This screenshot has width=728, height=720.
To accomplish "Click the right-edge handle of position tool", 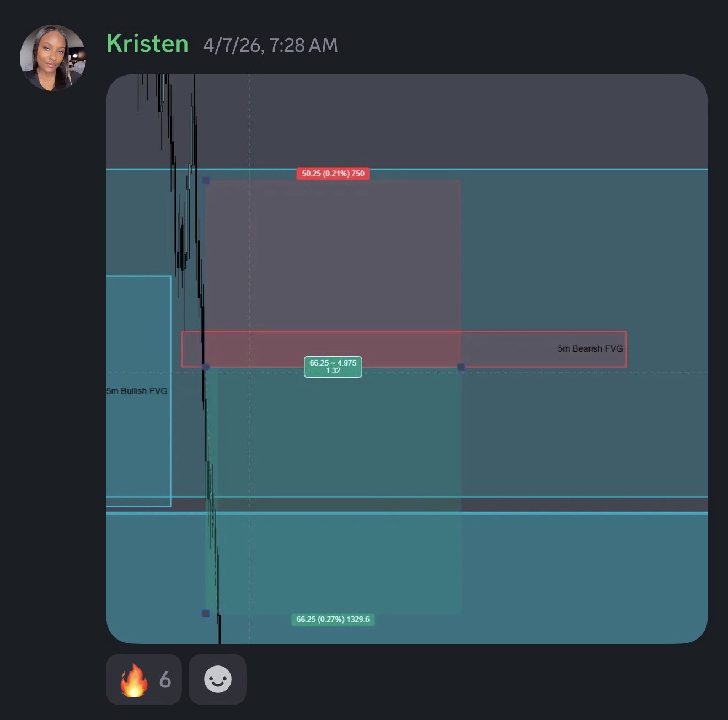I will point(461,367).
